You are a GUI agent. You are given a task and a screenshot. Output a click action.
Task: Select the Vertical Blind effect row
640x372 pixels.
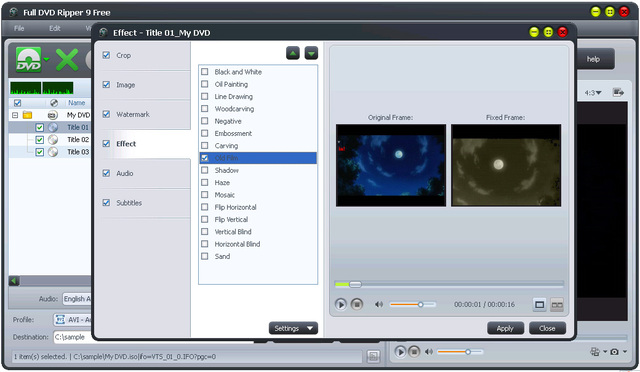pos(258,232)
